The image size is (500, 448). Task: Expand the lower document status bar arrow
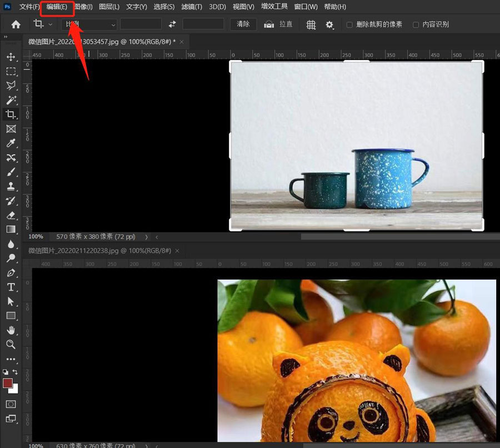(146, 445)
